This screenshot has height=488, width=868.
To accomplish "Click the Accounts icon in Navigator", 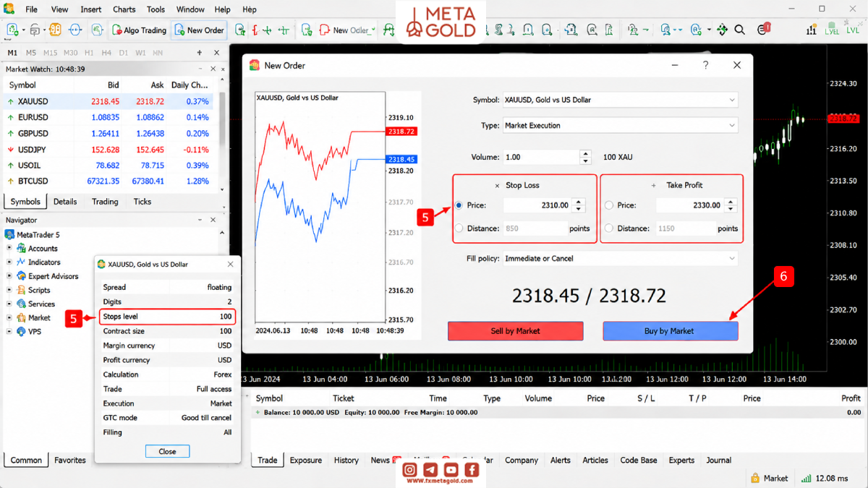I will coord(21,248).
